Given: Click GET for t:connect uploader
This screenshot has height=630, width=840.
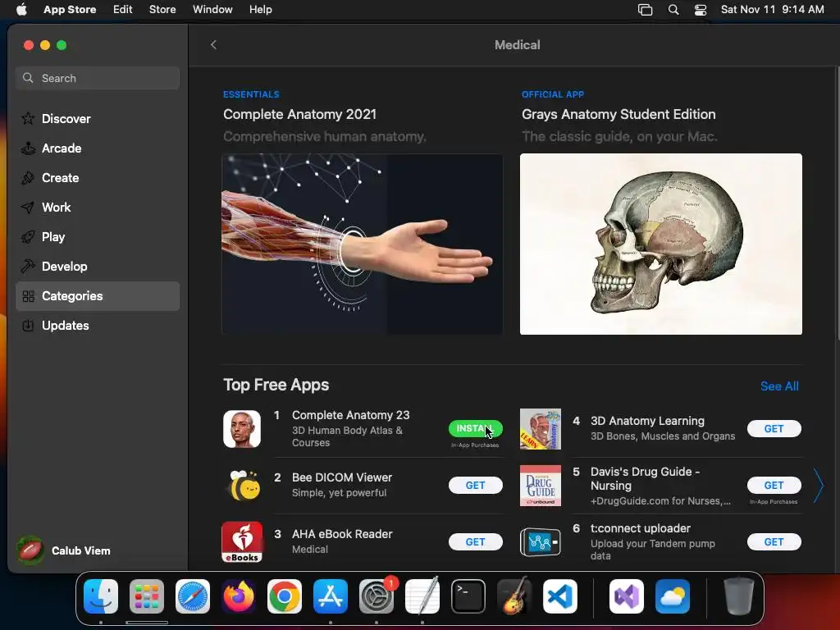Looking at the screenshot, I should (x=774, y=541).
